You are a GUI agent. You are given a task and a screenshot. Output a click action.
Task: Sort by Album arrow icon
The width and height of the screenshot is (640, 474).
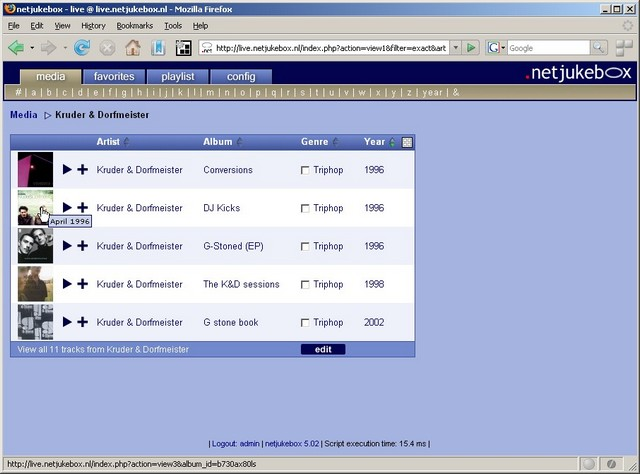(240, 142)
